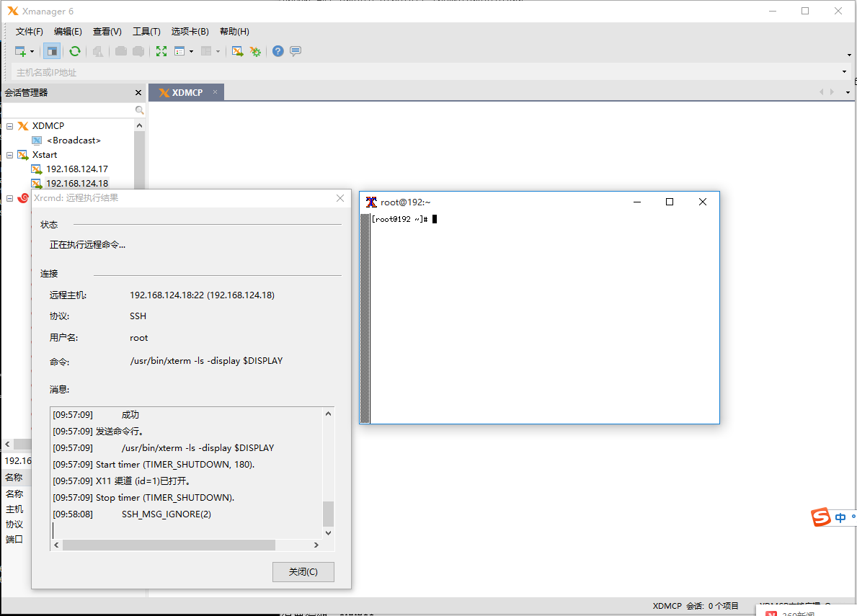Image resolution: width=857 pixels, height=616 pixels.
Task: Click the host name or IP address field
Action: (425, 72)
